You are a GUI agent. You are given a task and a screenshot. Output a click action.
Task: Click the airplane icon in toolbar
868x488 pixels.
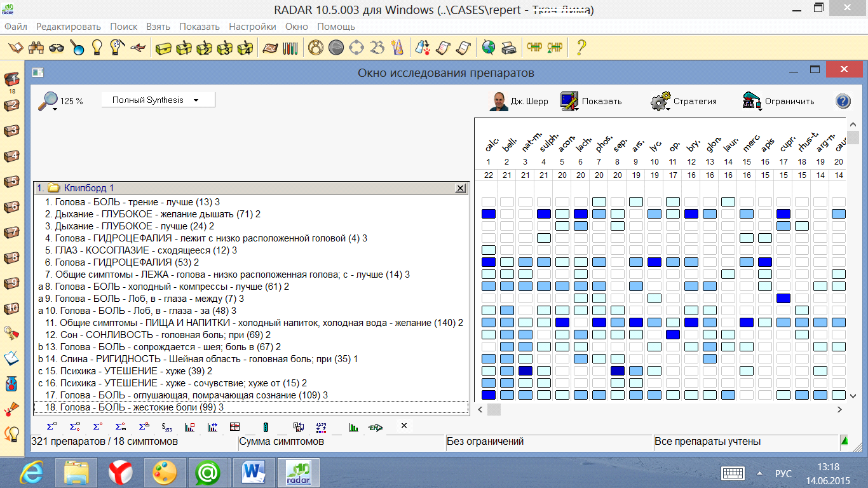tap(137, 48)
